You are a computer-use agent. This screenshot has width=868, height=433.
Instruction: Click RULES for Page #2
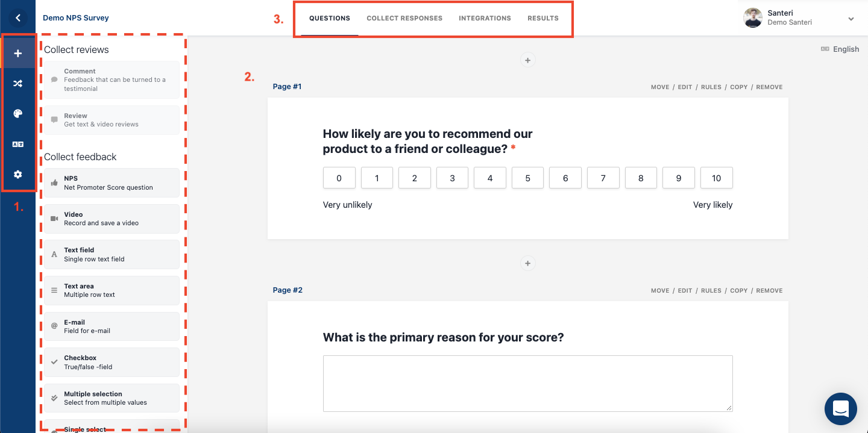(711, 291)
